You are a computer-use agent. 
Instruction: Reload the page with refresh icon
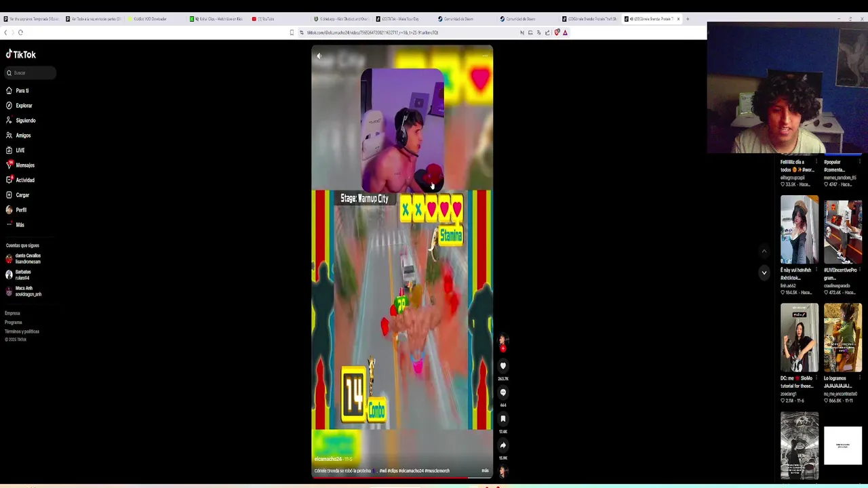click(x=20, y=33)
